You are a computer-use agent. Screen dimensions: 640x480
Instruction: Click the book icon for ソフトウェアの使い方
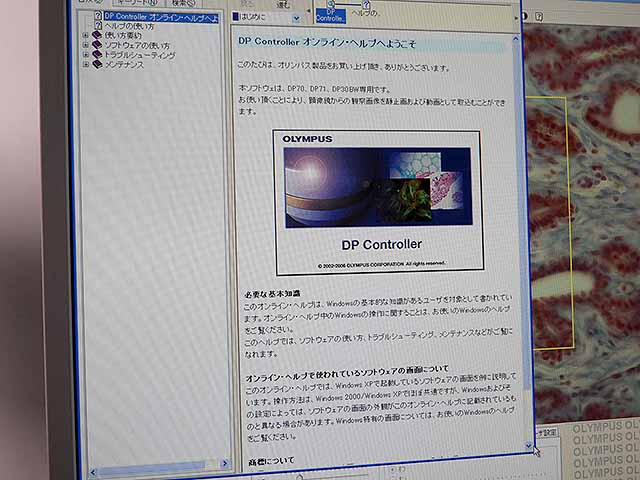97,44
